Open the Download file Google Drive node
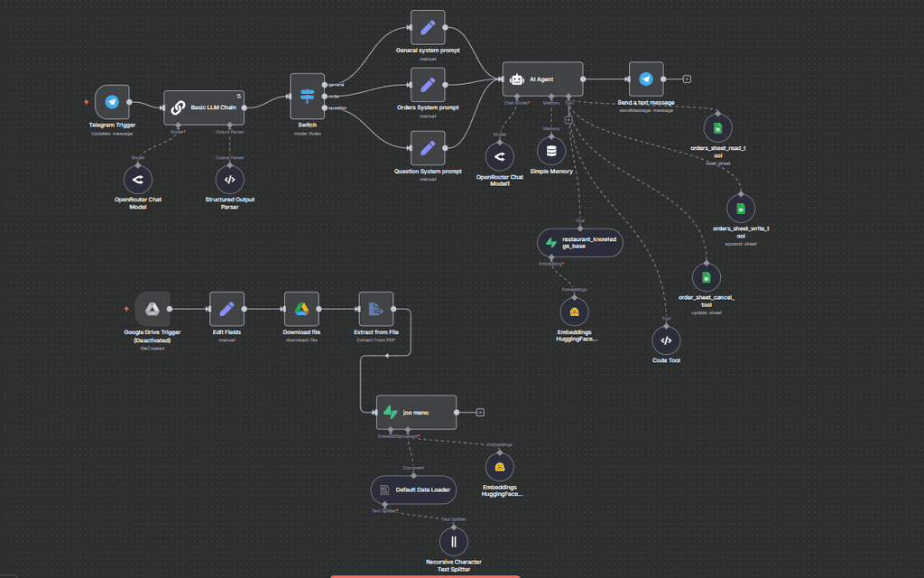 pos(301,309)
